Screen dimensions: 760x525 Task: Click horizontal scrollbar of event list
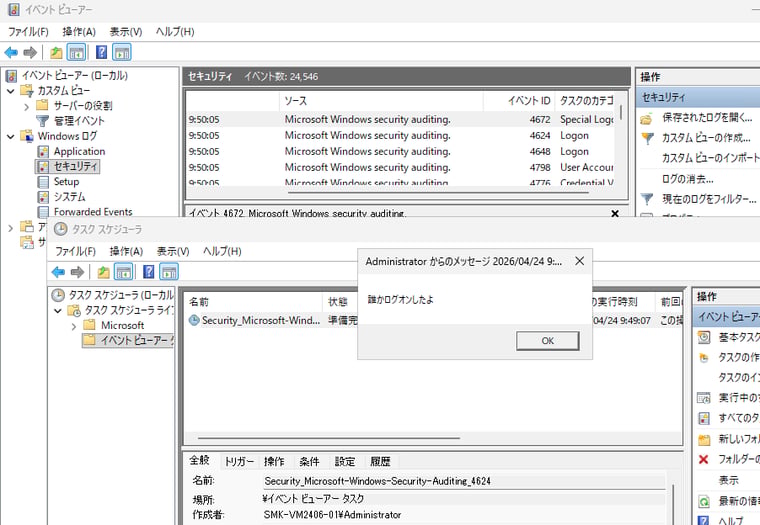438,192
